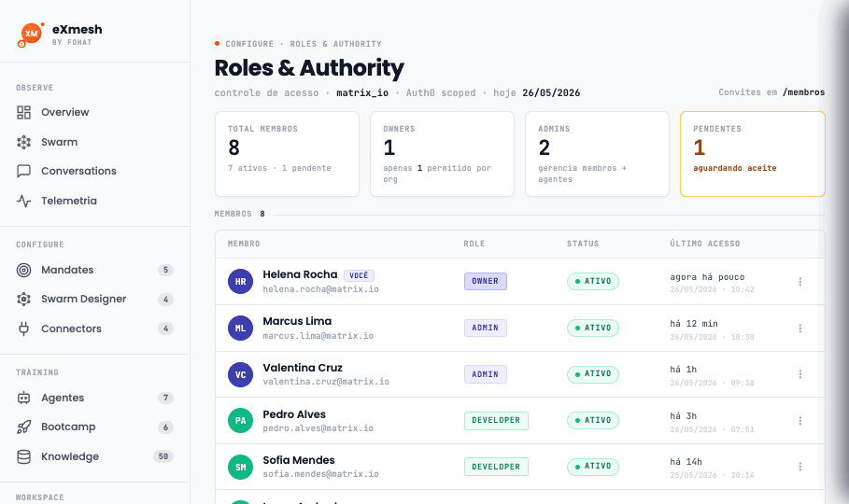Click the VOCÊ badge beside Helena Rocha
849x504 pixels.
pyautogui.click(x=359, y=275)
